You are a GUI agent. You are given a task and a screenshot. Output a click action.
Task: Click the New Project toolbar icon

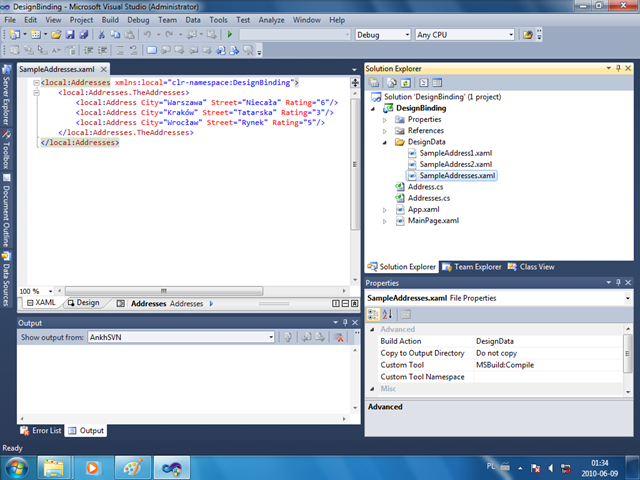(x=15, y=35)
